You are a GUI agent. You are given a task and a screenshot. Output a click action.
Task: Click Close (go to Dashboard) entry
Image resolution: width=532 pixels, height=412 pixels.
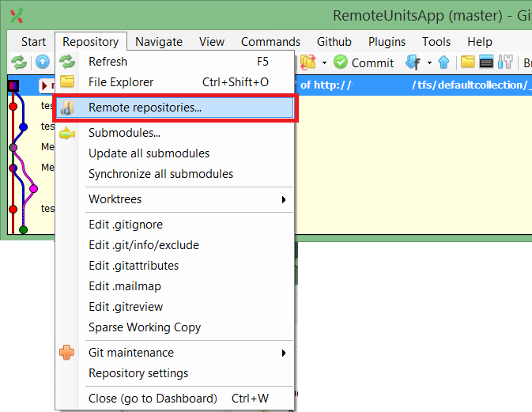pyautogui.click(x=153, y=399)
